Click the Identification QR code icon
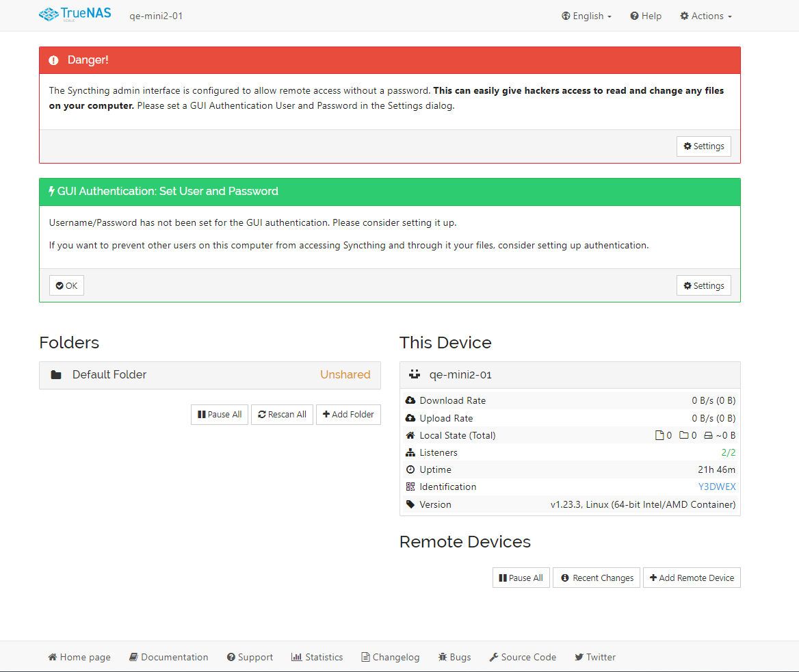This screenshot has height=672, width=799. click(410, 487)
